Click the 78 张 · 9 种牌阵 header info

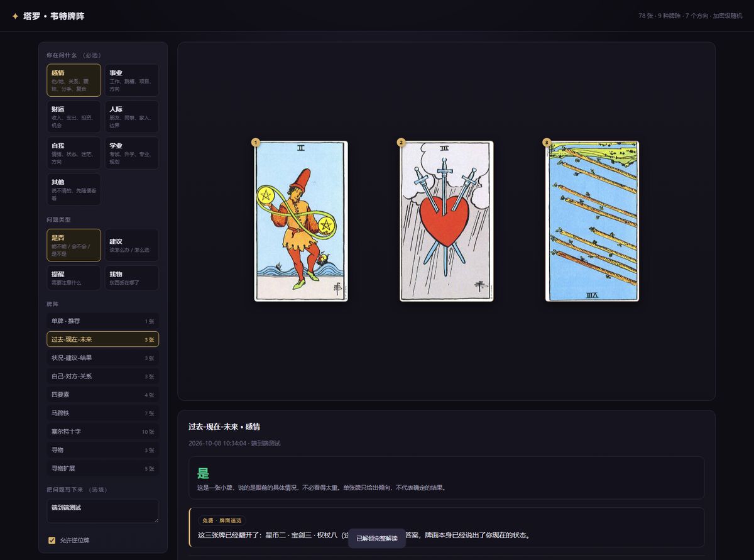point(691,16)
